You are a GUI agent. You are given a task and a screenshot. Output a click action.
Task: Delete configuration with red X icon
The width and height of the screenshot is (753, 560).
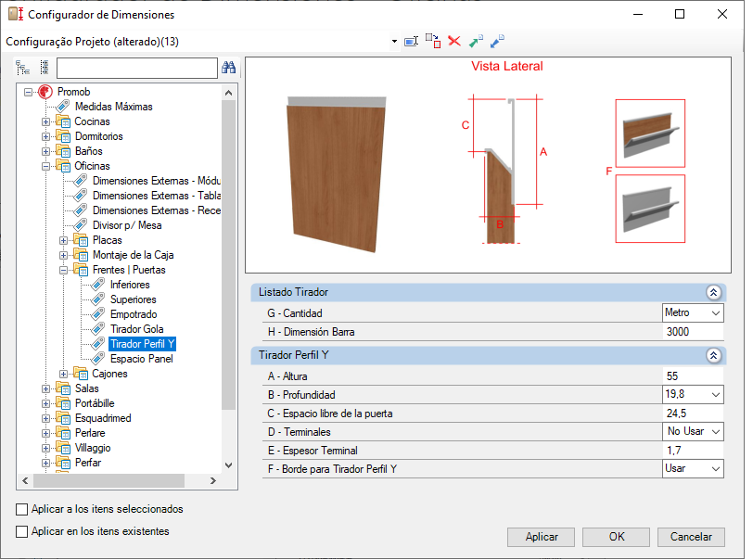(454, 42)
